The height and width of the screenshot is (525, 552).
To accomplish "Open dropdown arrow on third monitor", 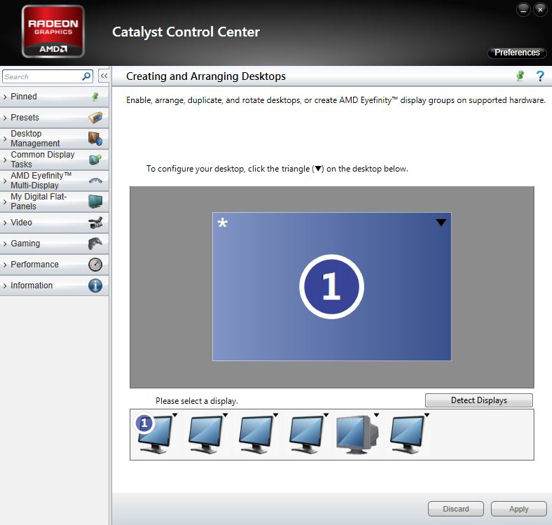I will click(276, 415).
